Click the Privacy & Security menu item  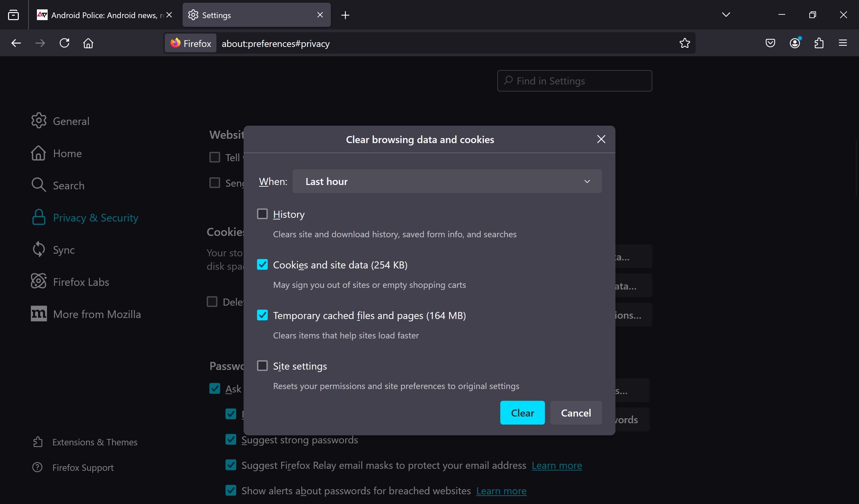[96, 217]
